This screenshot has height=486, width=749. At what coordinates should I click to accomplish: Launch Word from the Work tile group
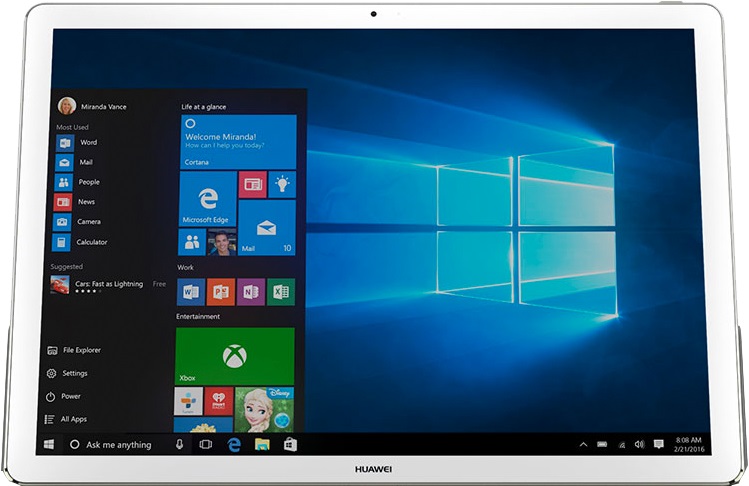pyautogui.click(x=190, y=292)
